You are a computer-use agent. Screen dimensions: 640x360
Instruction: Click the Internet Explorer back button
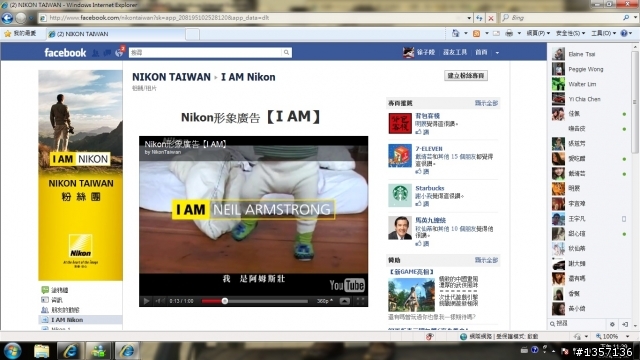point(7,18)
